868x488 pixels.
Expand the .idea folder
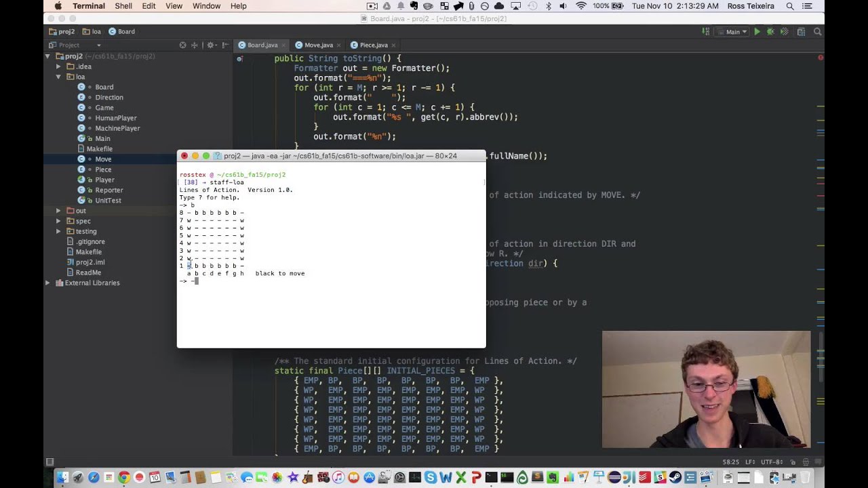(x=58, y=66)
